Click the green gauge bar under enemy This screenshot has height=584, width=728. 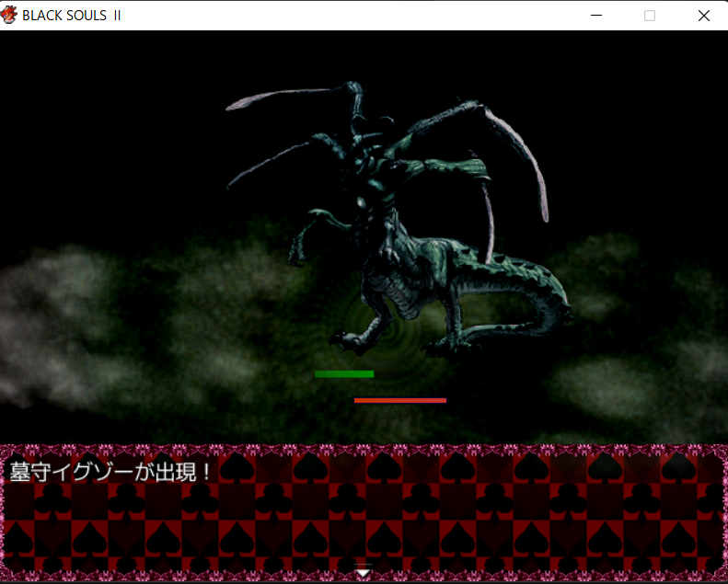coord(344,374)
